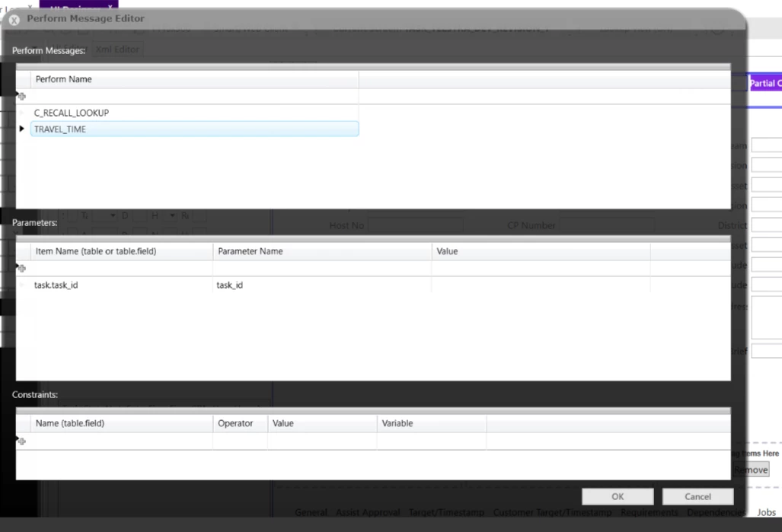This screenshot has width=782, height=532.
Task: Click the Item Name column header
Action: (122, 251)
